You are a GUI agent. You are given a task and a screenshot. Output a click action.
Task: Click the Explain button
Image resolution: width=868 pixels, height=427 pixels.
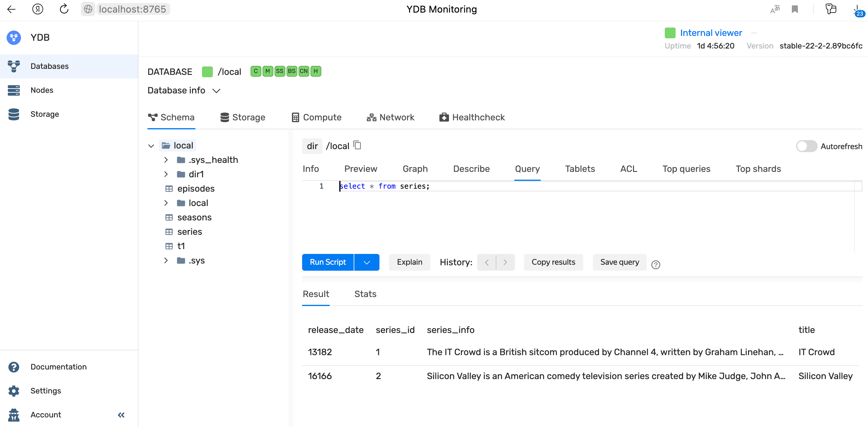pos(409,262)
